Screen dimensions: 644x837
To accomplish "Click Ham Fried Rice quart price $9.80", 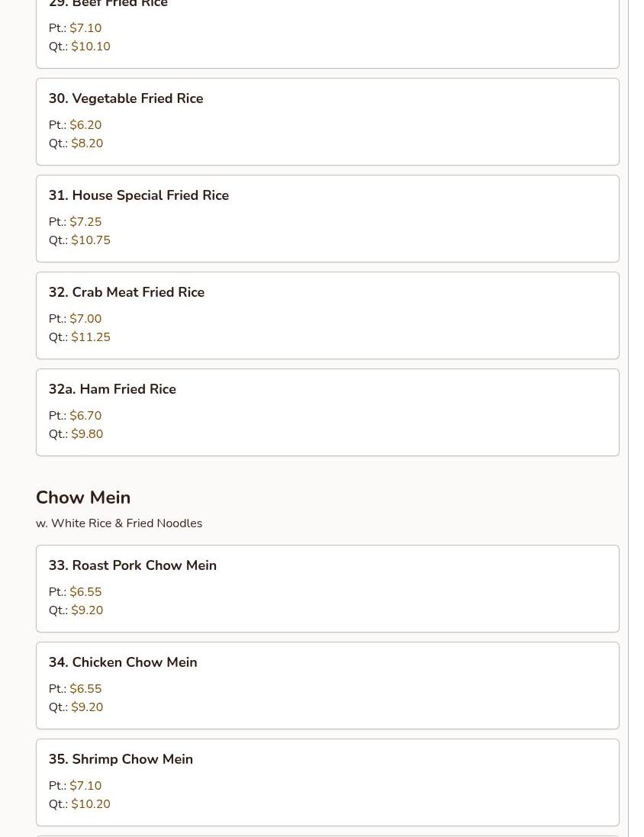I will click(x=87, y=434).
